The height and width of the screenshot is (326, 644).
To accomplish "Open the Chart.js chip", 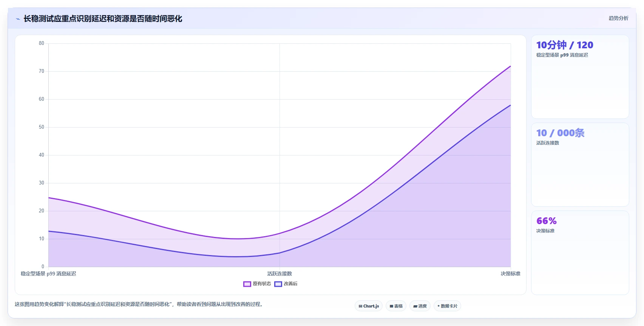I will [x=369, y=306].
